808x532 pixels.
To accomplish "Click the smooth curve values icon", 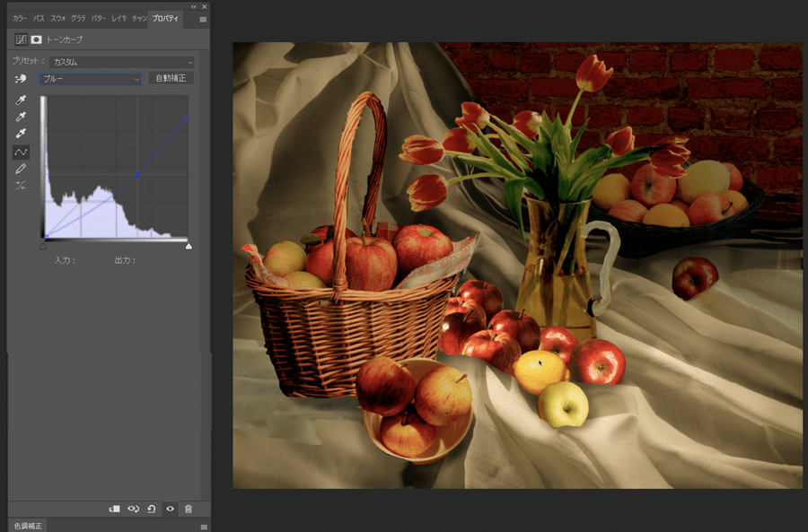I will click(x=21, y=186).
